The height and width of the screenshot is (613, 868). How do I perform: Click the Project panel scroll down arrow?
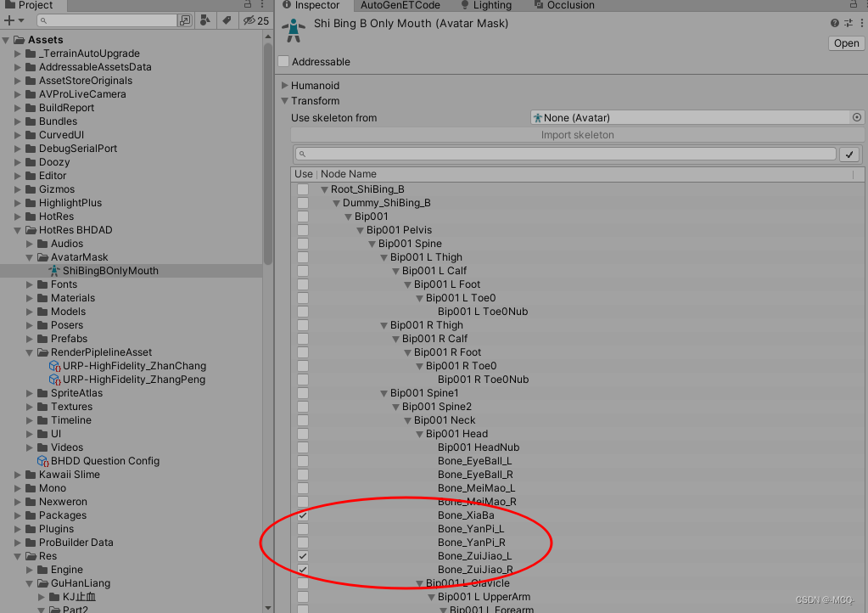[268, 607]
